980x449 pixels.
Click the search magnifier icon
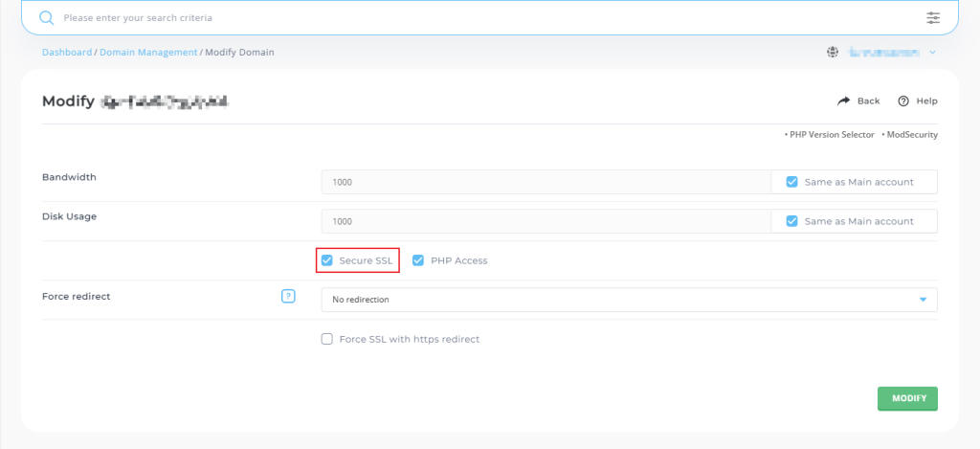point(46,17)
